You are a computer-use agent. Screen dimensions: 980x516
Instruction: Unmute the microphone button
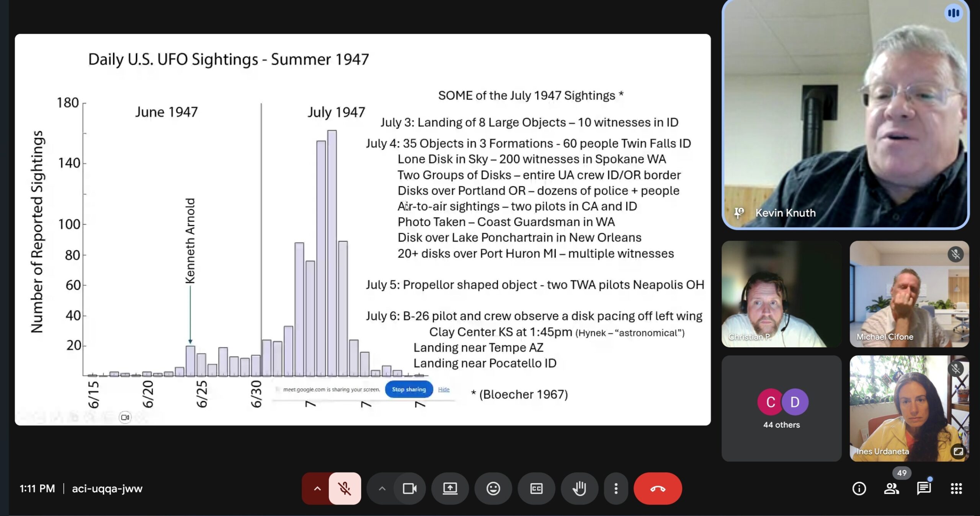pos(345,488)
